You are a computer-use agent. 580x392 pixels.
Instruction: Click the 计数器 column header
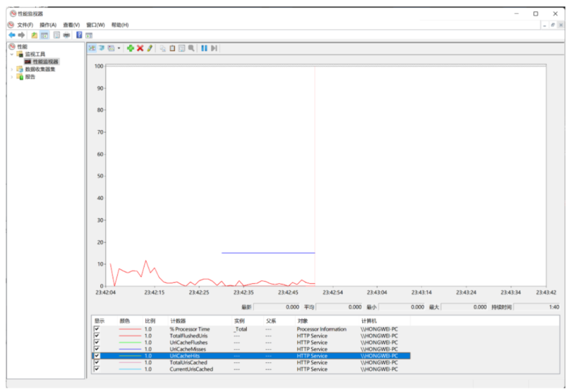tap(177, 321)
